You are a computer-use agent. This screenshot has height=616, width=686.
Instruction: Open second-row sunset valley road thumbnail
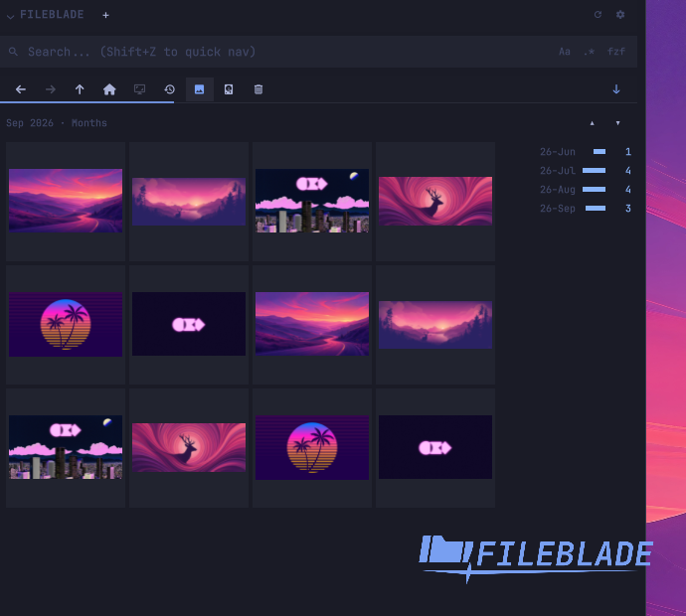[312, 324]
